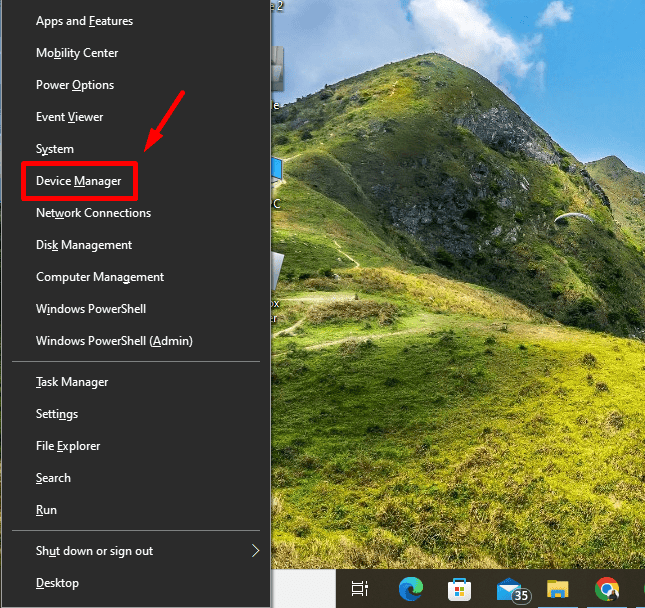645x608 pixels.
Task: Expand Shut down or sign out submenu
Action: pos(136,551)
